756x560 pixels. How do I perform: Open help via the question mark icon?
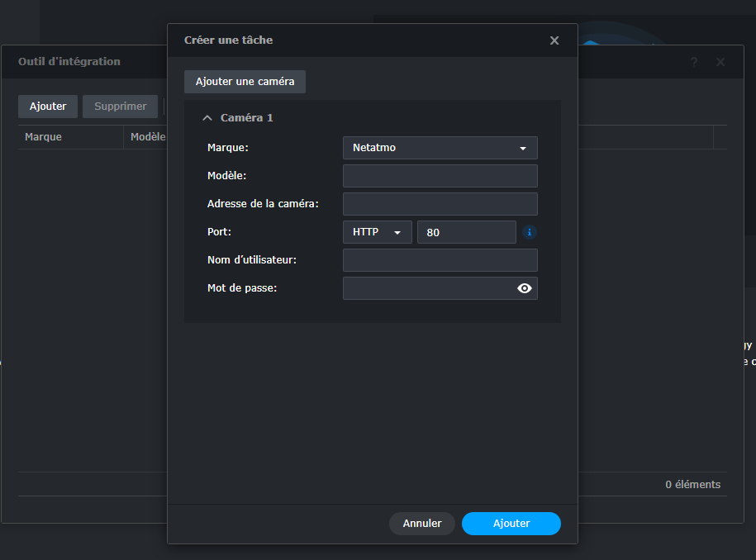tap(694, 62)
